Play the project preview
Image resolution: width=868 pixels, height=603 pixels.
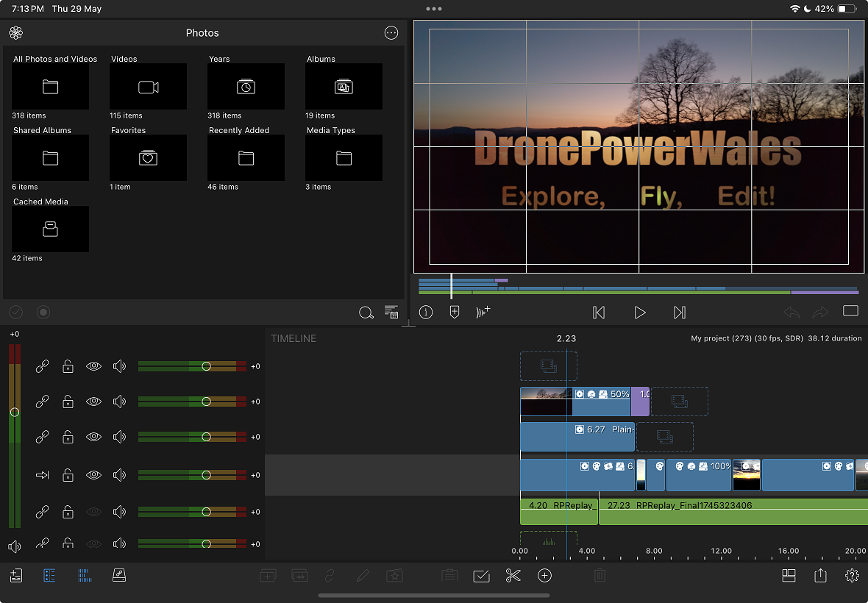point(639,313)
